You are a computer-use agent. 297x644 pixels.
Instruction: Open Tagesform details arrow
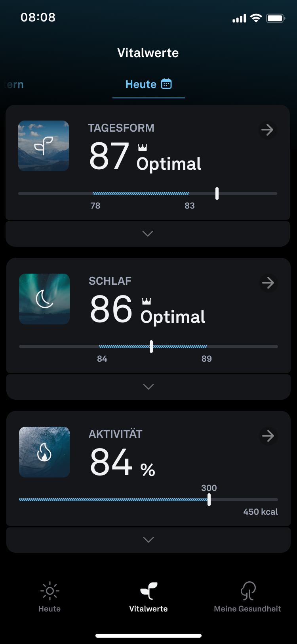(x=267, y=130)
